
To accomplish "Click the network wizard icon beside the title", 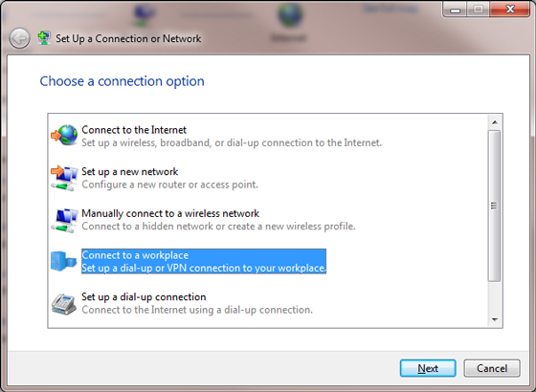I will point(44,38).
